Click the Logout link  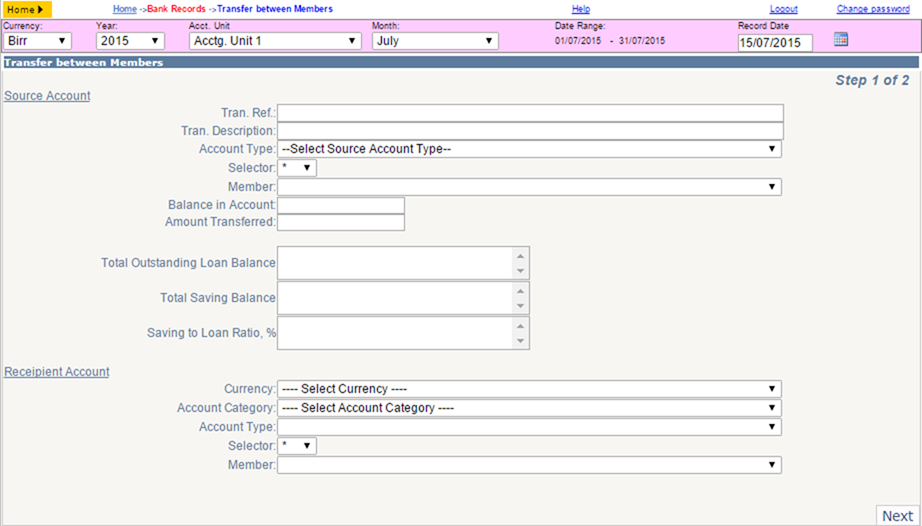click(x=783, y=9)
